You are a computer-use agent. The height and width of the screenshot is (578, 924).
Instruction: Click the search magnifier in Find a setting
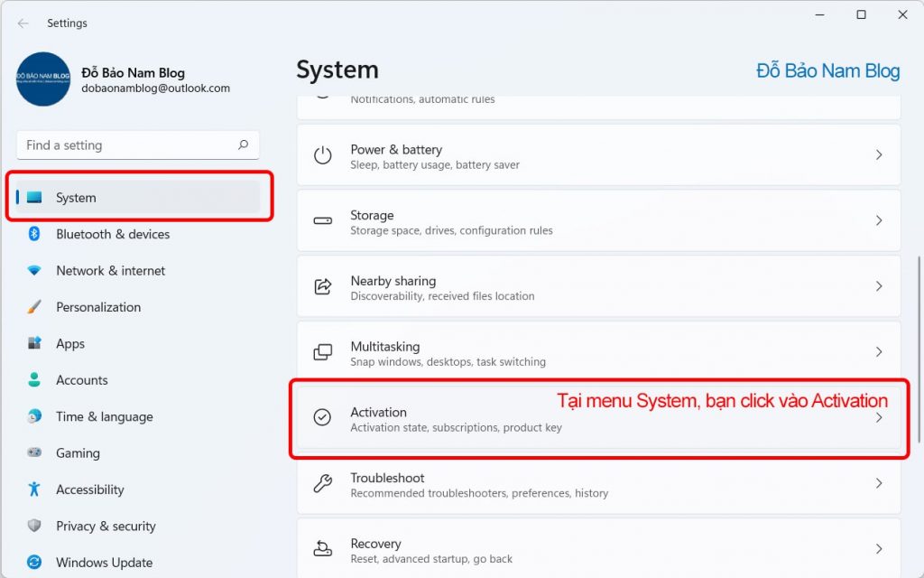tap(243, 144)
